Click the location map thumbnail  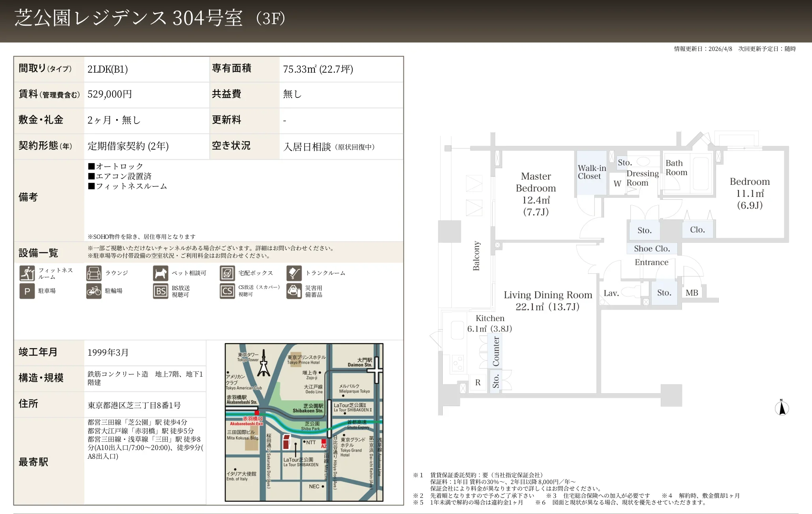[x=304, y=422]
